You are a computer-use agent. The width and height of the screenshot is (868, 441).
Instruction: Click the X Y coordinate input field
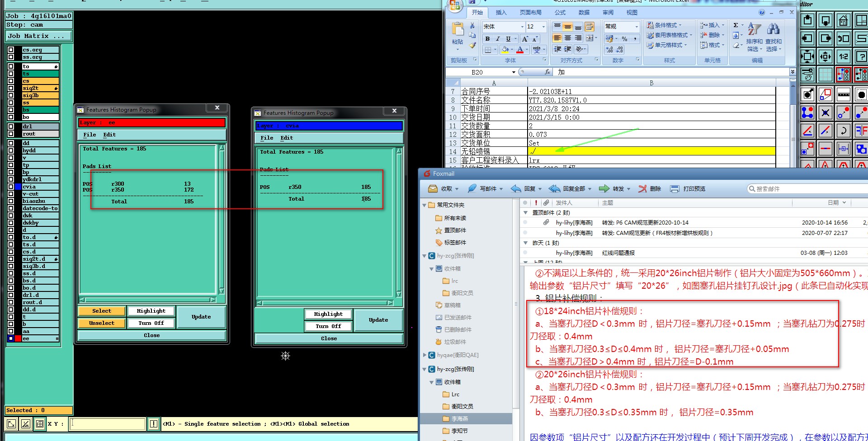108,424
